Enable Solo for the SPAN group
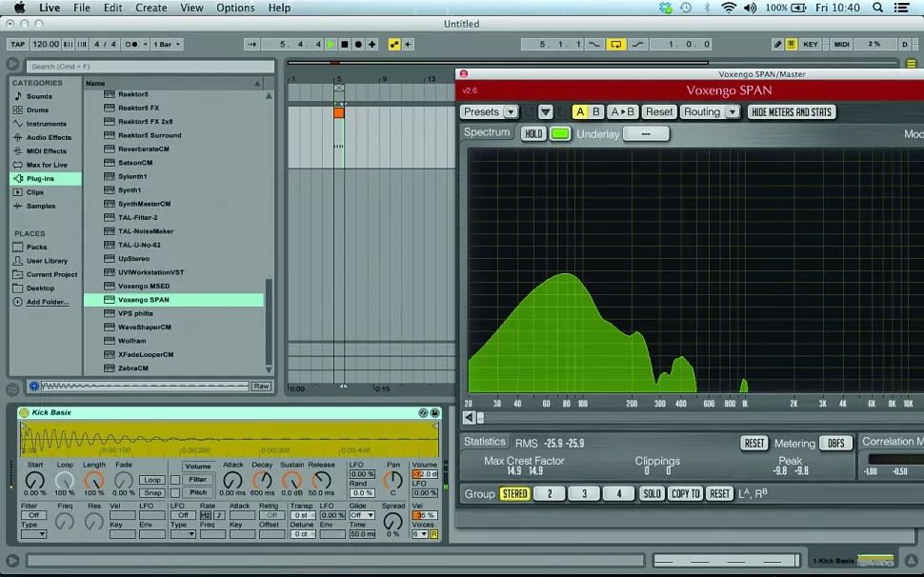Screen dimensions: 924x577 coord(652,493)
